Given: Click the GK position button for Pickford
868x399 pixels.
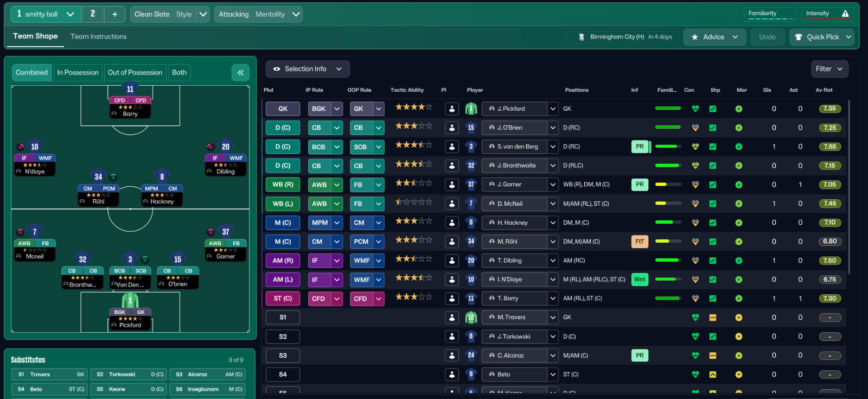Looking at the screenshot, I should (x=283, y=109).
